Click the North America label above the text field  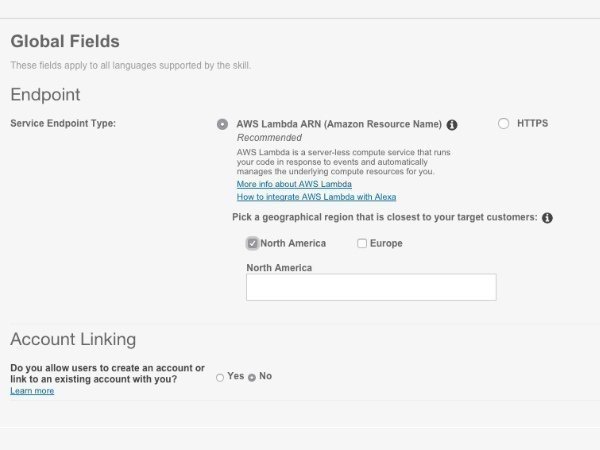(279, 268)
